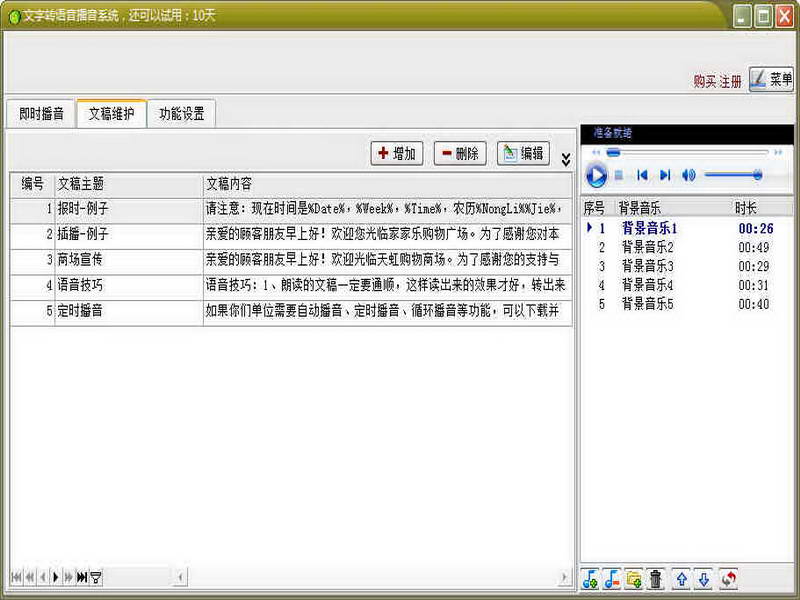Click the content cell starting with 如果你们单位需要

tap(388, 311)
